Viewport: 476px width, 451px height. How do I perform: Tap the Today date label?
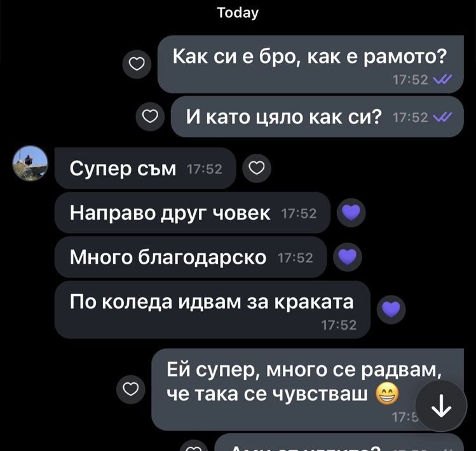(238, 13)
